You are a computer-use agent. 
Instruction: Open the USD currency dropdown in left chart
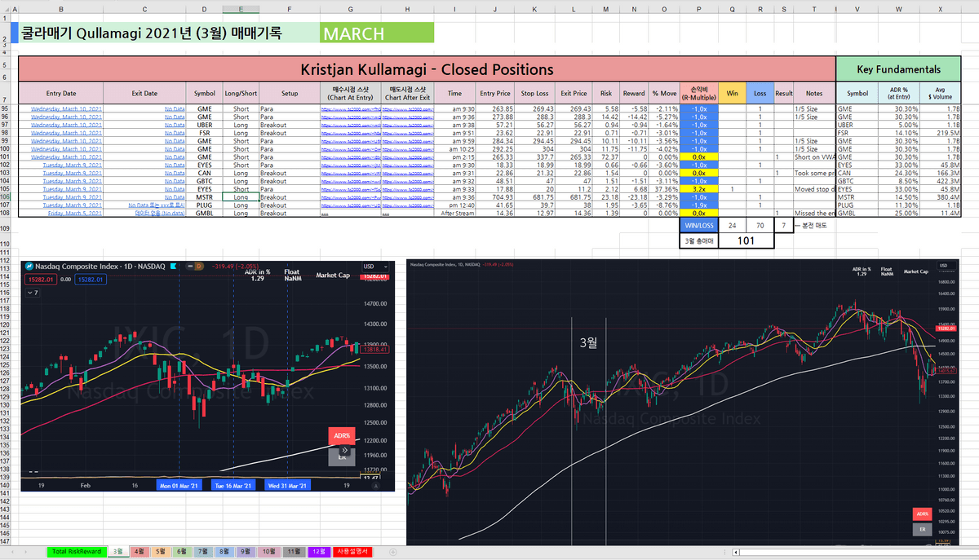372,266
